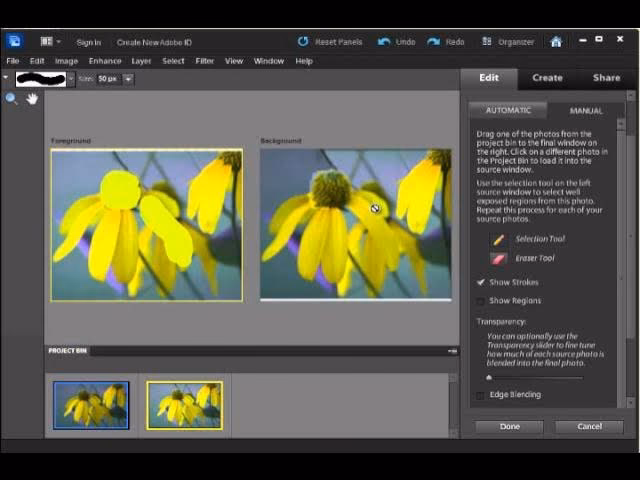Image resolution: width=640 pixels, height=480 pixels.
Task: Click the Selection Tool text label
Action: click(540, 239)
